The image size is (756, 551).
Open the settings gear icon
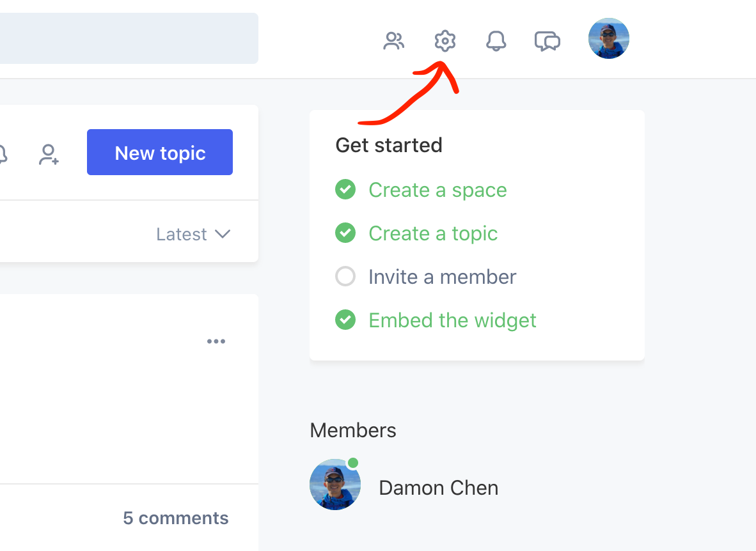tap(445, 42)
